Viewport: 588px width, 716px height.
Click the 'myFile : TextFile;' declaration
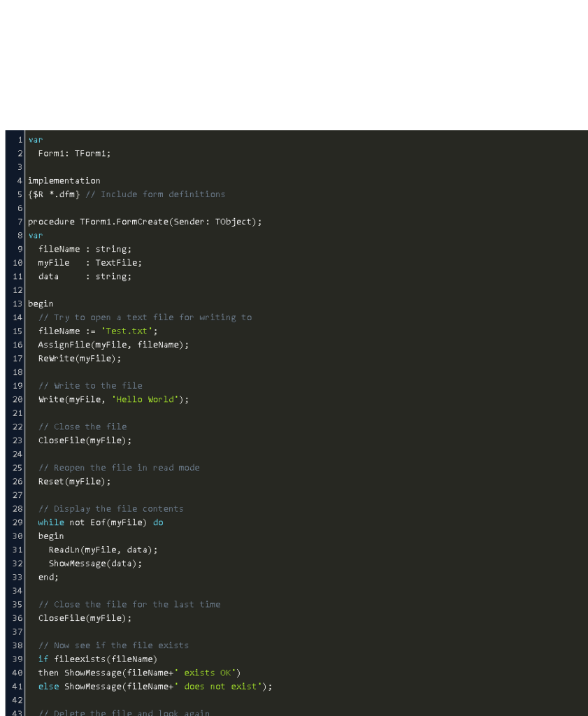click(90, 263)
